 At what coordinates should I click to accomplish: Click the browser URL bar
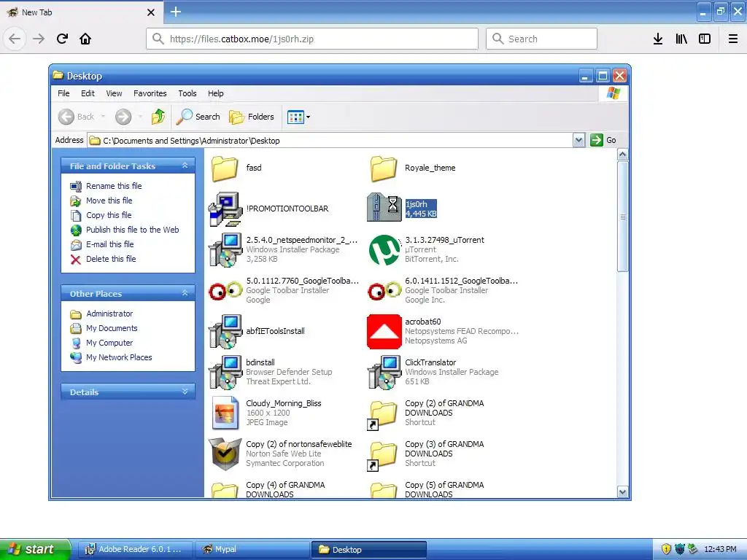pos(312,39)
